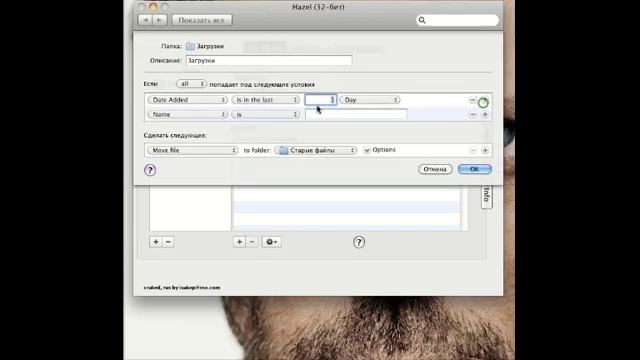Expand the Options disclosure
The image size is (640, 360).
[367, 150]
